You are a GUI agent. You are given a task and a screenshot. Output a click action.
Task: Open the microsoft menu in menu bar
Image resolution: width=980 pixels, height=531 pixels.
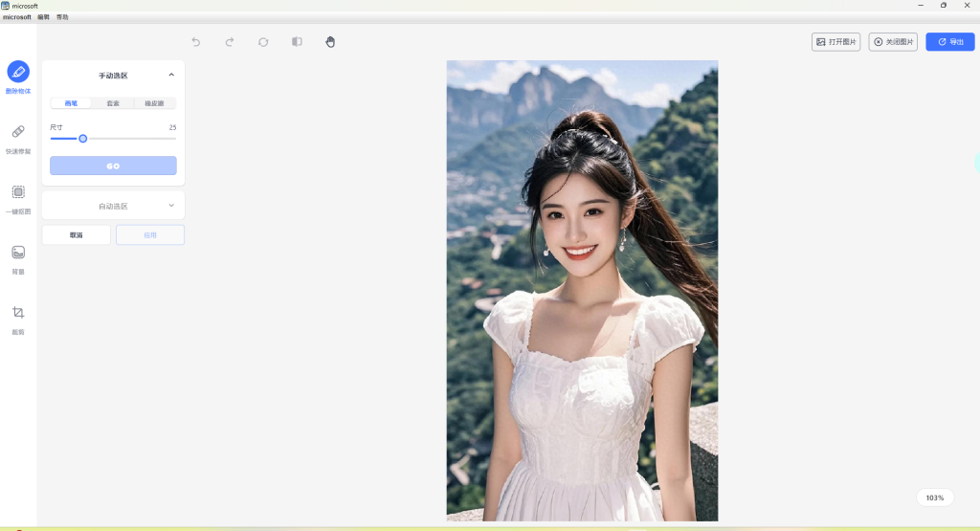click(17, 17)
